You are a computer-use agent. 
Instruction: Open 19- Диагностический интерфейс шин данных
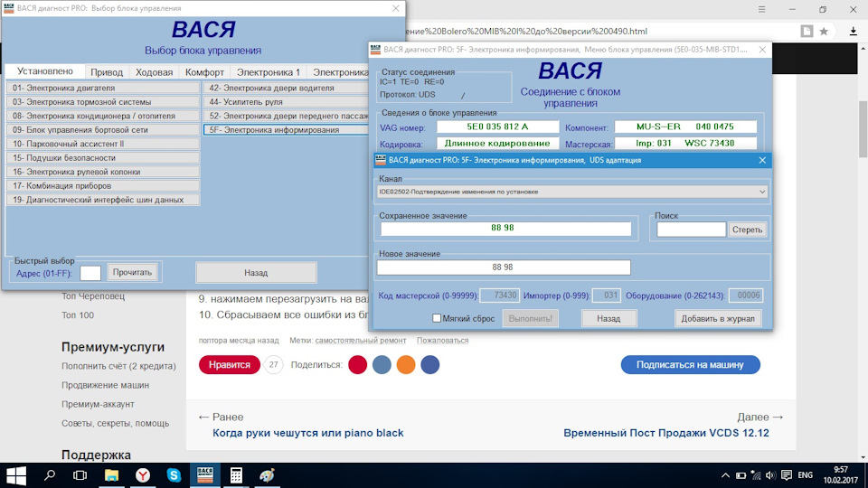[x=103, y=200]
